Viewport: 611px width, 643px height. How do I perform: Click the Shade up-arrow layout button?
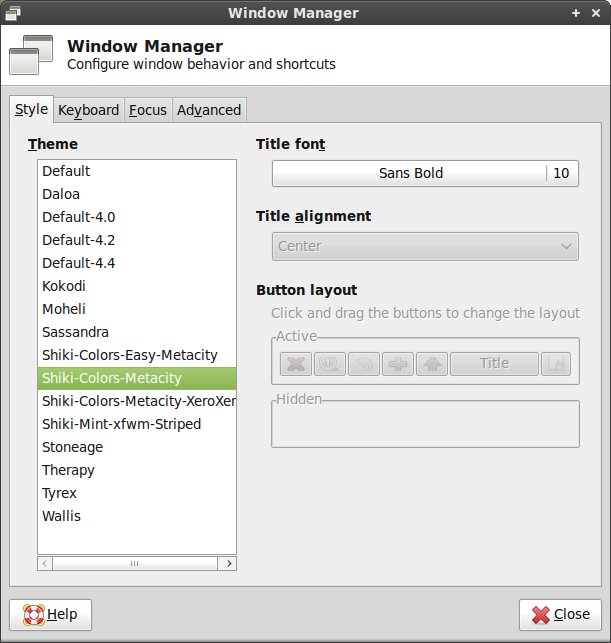click(432, 364)
